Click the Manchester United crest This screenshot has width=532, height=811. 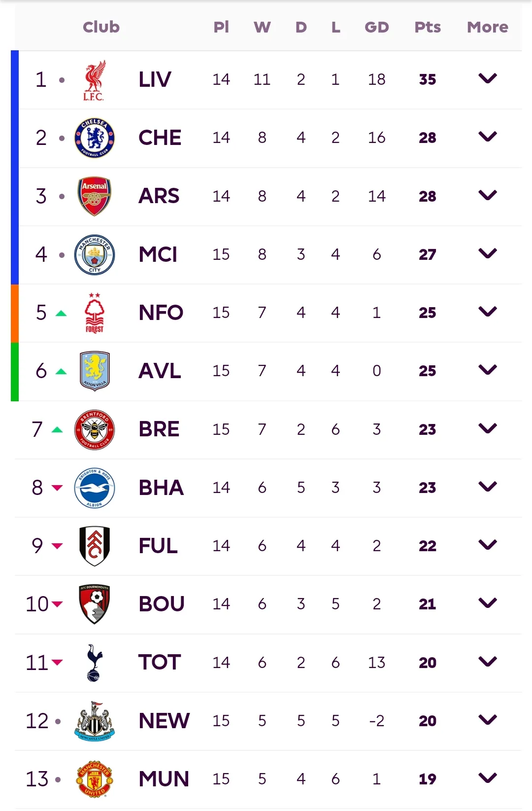(x=94, y=779)
